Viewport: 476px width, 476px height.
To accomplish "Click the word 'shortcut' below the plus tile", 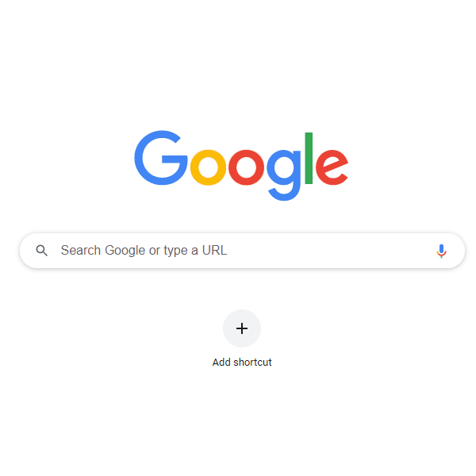I will [x=252, y=363].
